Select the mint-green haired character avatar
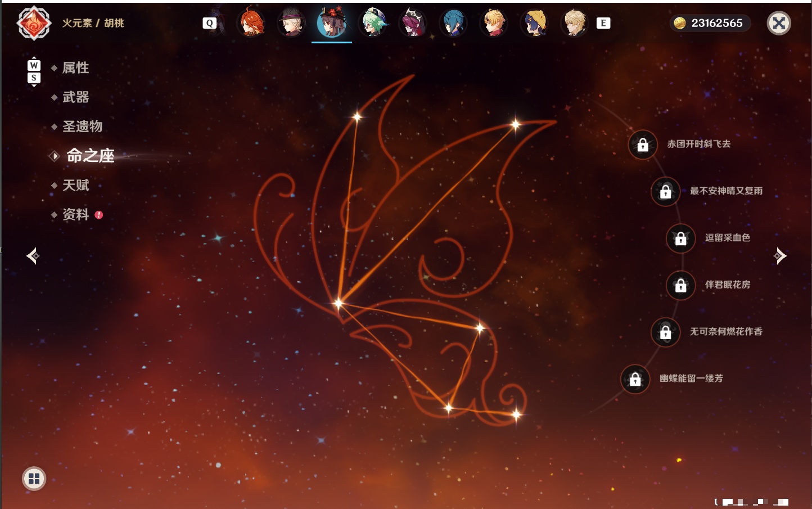Screen dimensions: 812x509 point(373,23)
